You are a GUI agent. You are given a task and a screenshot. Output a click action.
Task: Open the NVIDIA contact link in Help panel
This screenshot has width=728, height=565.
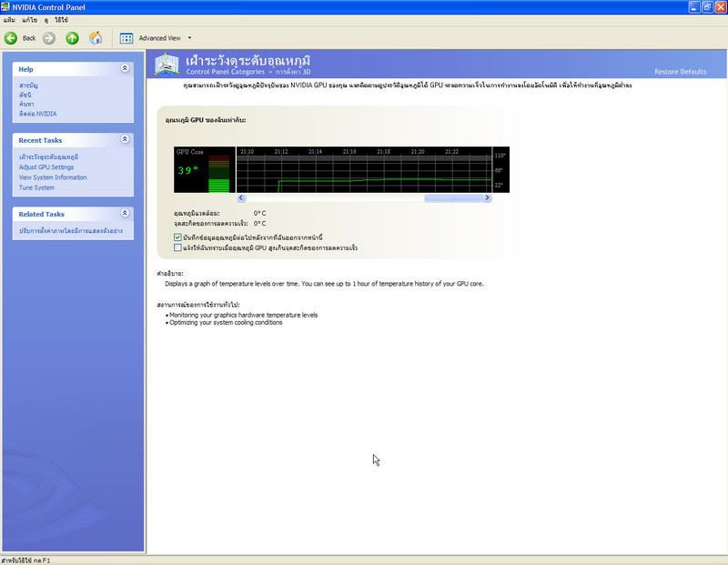[37, 114]
